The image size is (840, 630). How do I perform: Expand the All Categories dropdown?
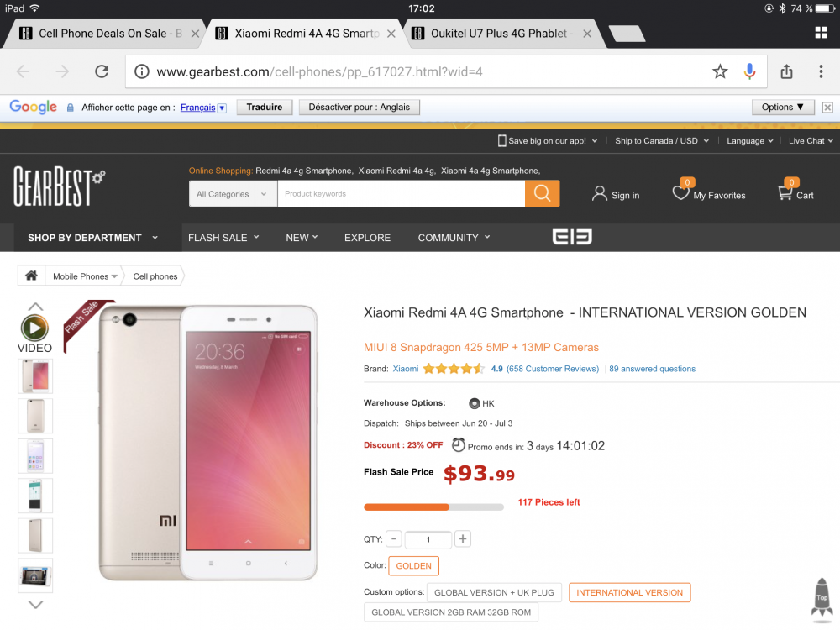(230, 194)
